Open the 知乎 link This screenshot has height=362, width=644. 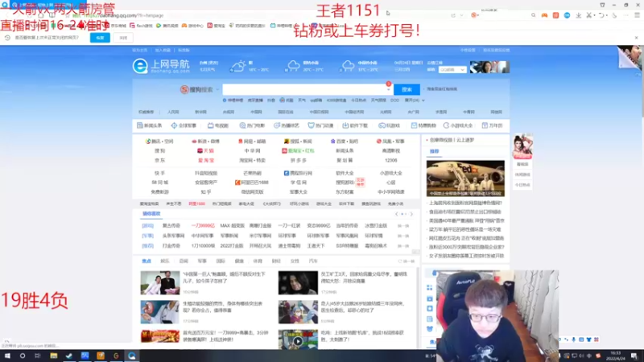[x=206, y=191]
